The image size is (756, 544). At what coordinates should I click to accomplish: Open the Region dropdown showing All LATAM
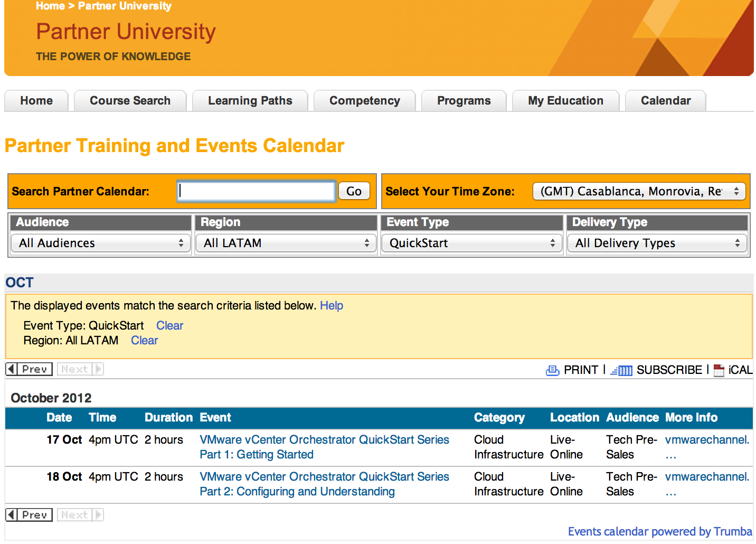click(x=286, y=243)
